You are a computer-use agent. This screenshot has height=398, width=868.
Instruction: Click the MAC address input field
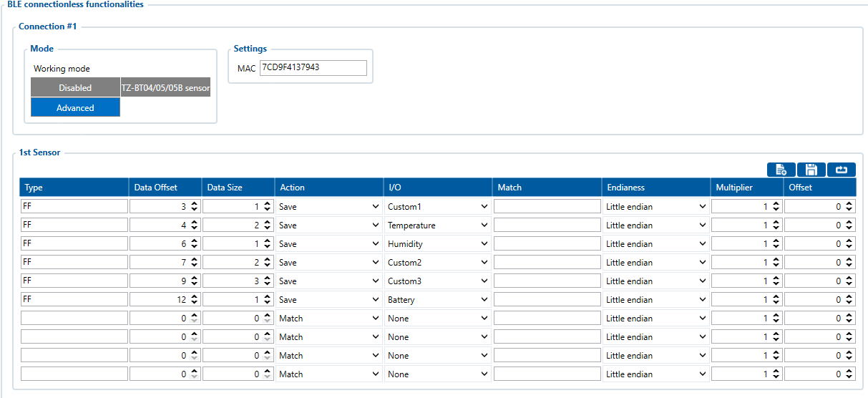click(313, 67)
